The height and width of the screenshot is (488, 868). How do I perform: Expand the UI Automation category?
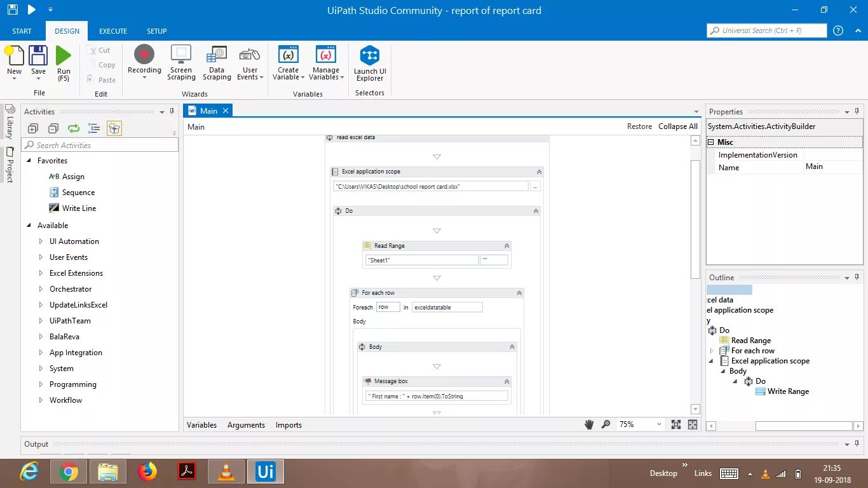(41, 241)
